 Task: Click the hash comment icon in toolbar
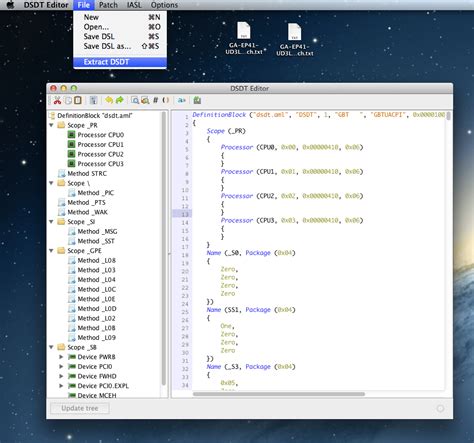[x=155, y=100]
